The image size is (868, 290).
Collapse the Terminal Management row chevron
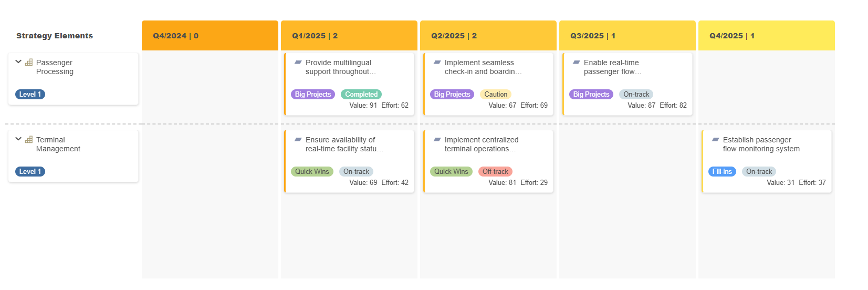18,139
